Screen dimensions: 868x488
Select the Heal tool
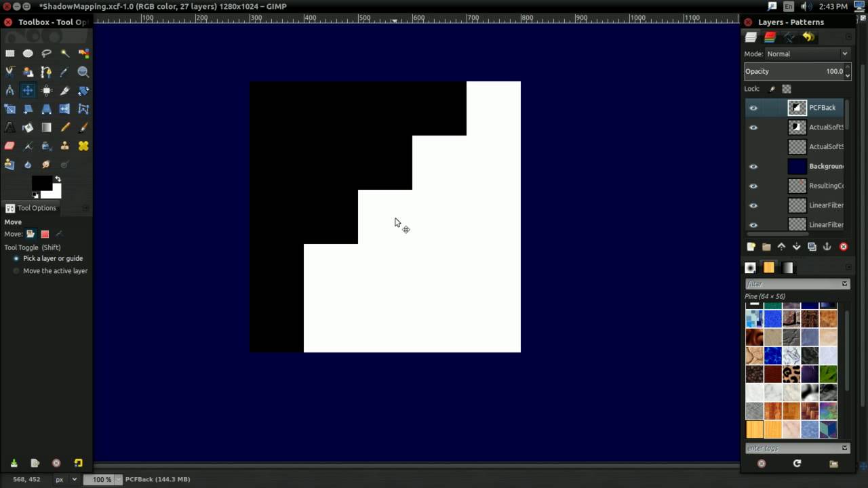[x=83, y=146]
